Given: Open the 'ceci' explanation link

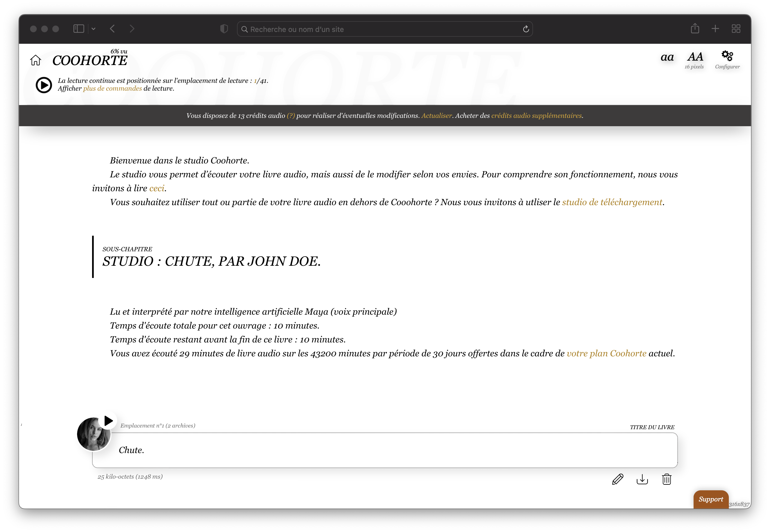Looking at the screenshot, I should [x=157, y=188].
